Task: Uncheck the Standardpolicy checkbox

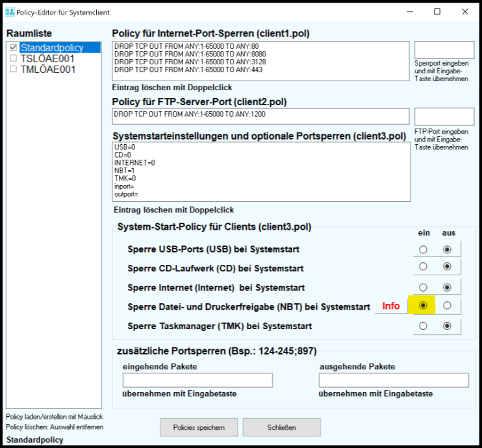Action: 14,48
